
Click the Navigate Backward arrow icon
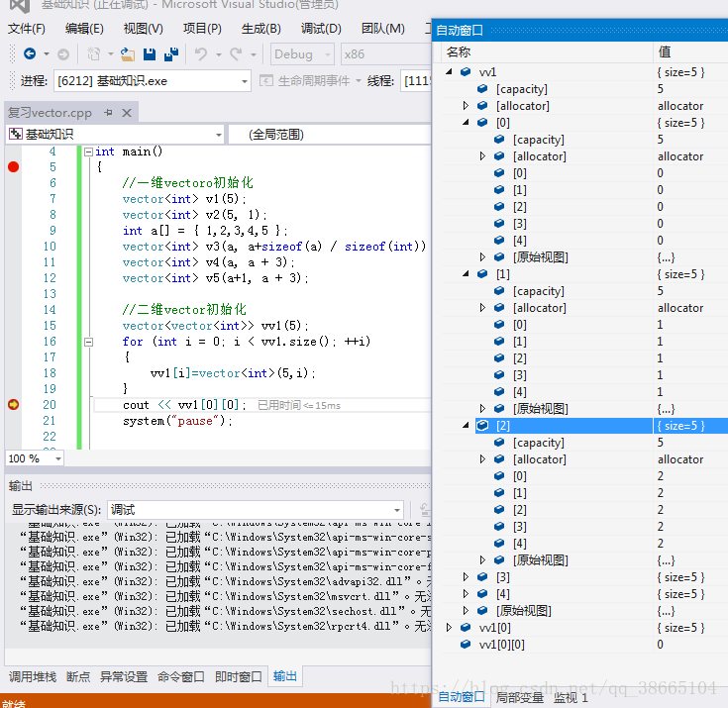click(x=30, y=53)
